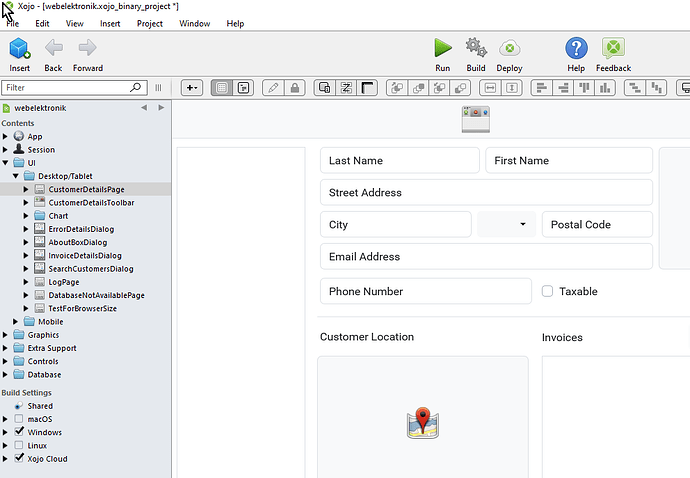Screen dimensions: 690x478
Task: Build the project using gears icon
Action: point(476,48)
